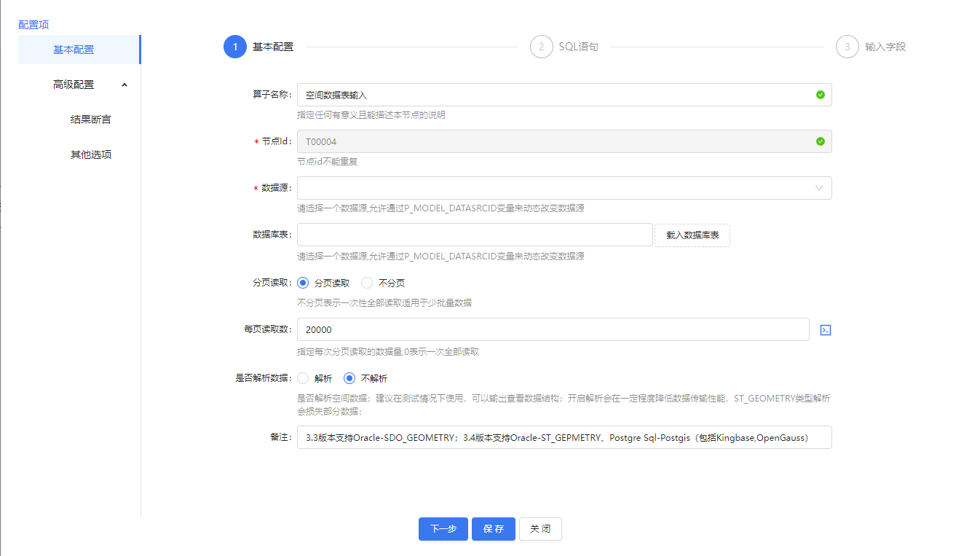Click into the 备注 text field
Screen dimensions: 980x556
564,437
